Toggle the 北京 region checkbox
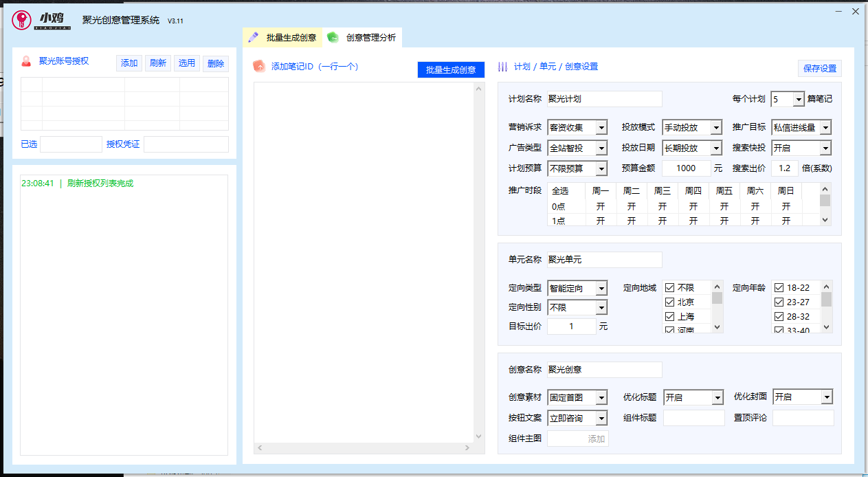 pyautogui.click(x=669, y=302)
